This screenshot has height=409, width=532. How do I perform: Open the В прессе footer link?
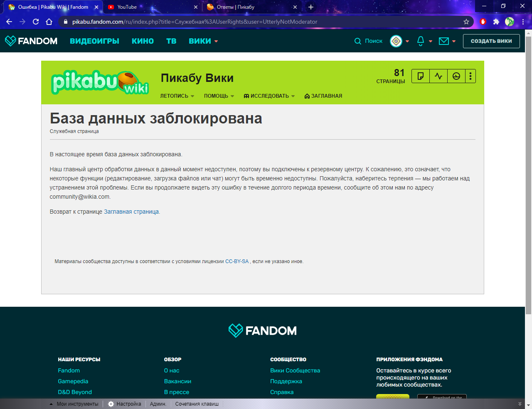pos(177,392)
